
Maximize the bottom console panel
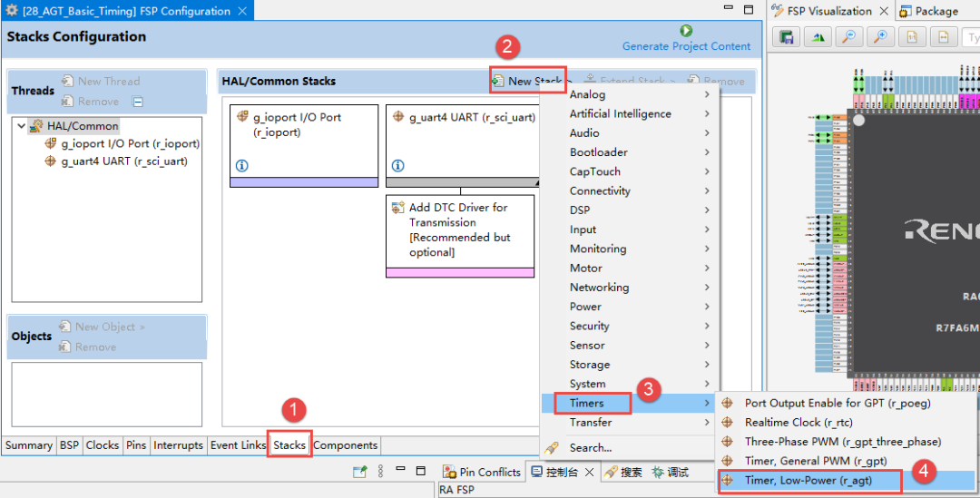coord(421,471)
